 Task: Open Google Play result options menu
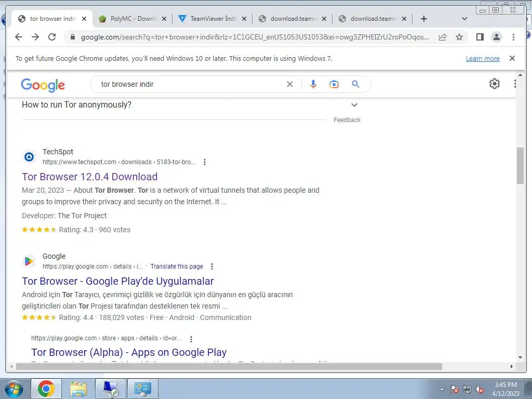212,267
